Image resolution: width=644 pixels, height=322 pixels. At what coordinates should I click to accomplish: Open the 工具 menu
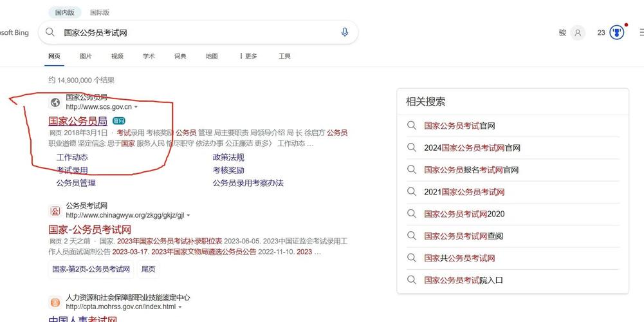[284, 56]
